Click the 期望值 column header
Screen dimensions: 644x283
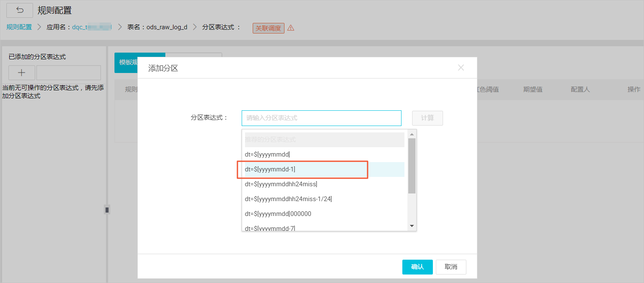tap(533, 90)
